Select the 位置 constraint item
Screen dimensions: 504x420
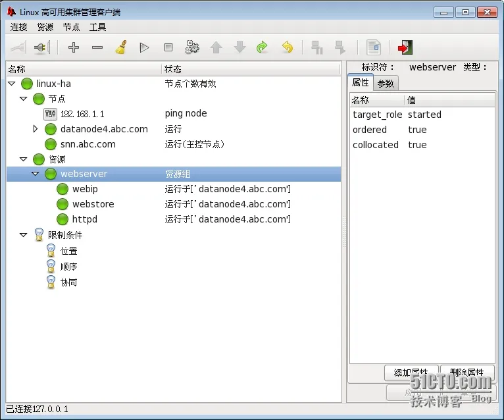(x=69, y=251)
